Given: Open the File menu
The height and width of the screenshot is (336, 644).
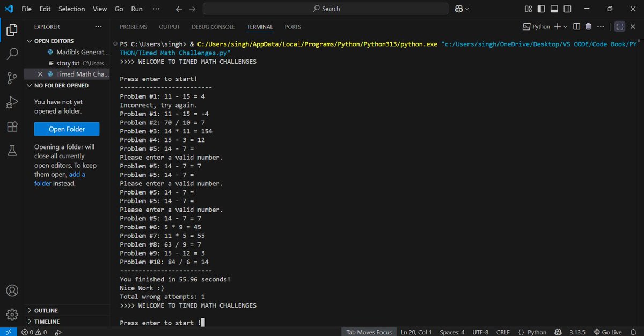Looking at the screenshot, I should (27, 9).
